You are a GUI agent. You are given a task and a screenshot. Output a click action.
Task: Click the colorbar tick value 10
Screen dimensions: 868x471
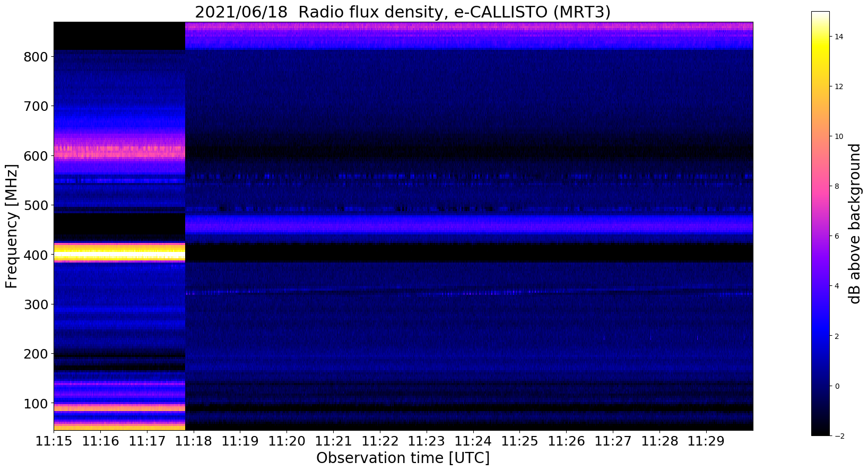click(838, 136)
